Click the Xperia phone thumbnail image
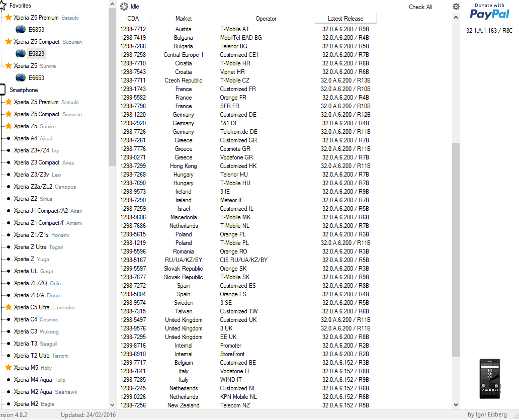 489,379
